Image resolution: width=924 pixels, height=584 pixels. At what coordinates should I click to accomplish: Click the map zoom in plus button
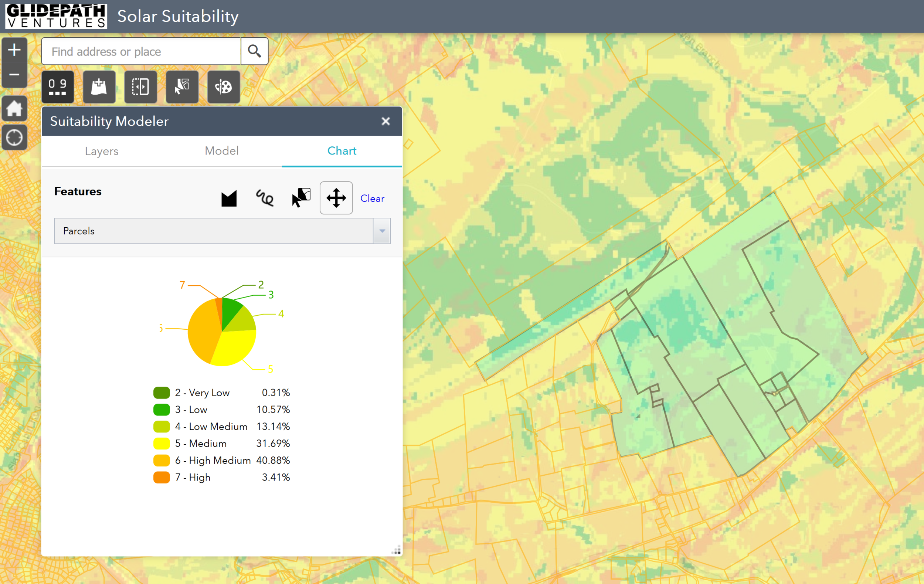[14, 50]
